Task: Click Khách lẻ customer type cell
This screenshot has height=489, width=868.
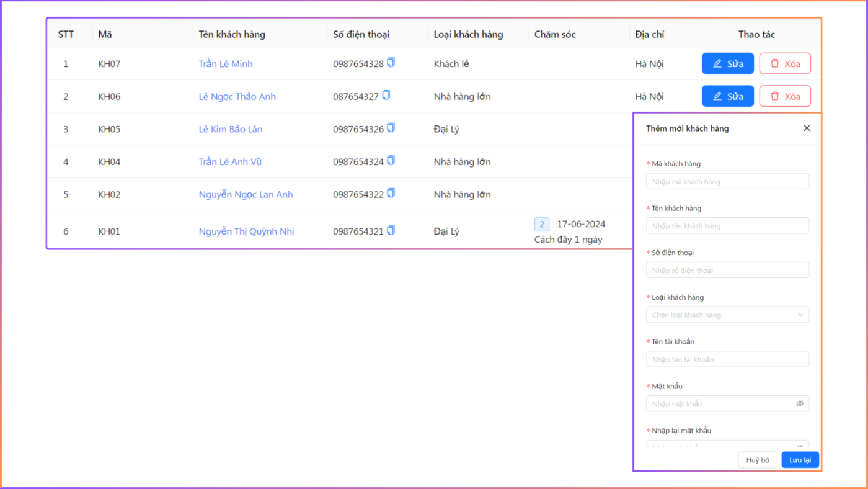Action: click(x=451, y=64)
